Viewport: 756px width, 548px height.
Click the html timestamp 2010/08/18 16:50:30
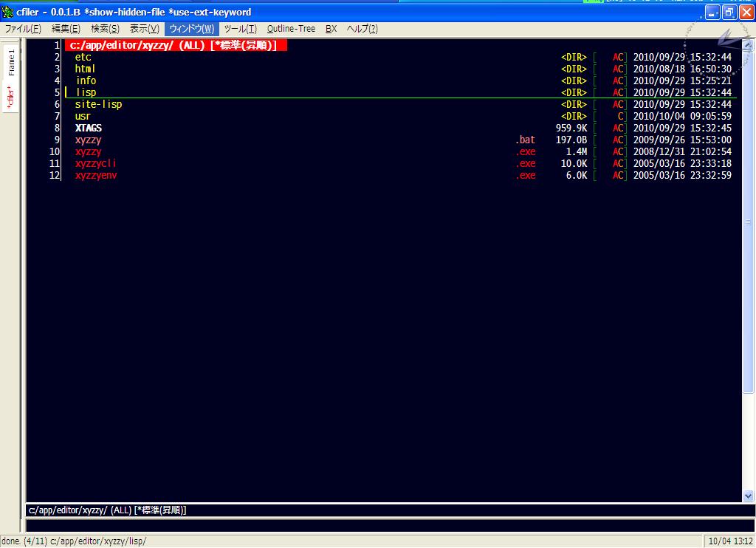tap(682, 69)
